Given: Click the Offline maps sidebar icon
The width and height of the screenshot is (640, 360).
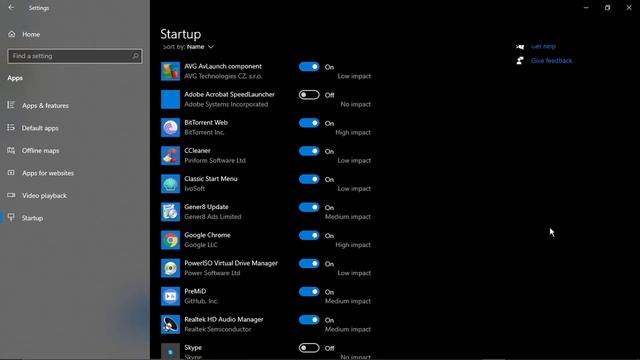Looking at the screenshot, I should point(11,150).
